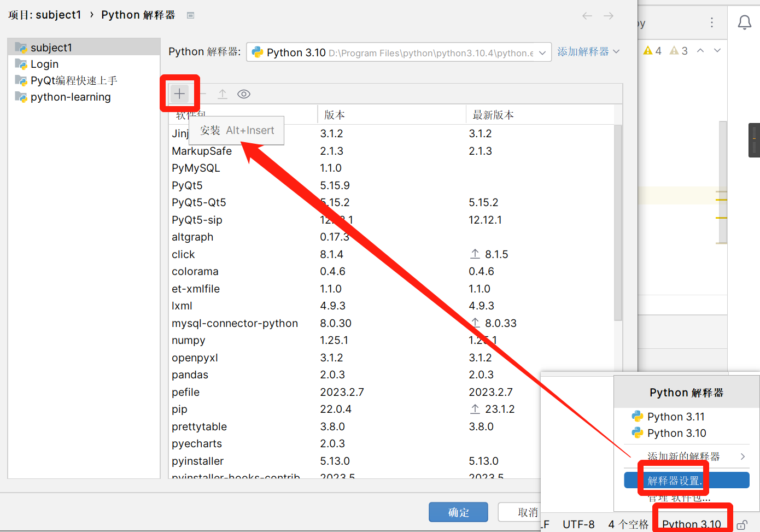Click the 项目: subject1 breadcrumb
Screen dimensions: 760x532
(44, 15)
